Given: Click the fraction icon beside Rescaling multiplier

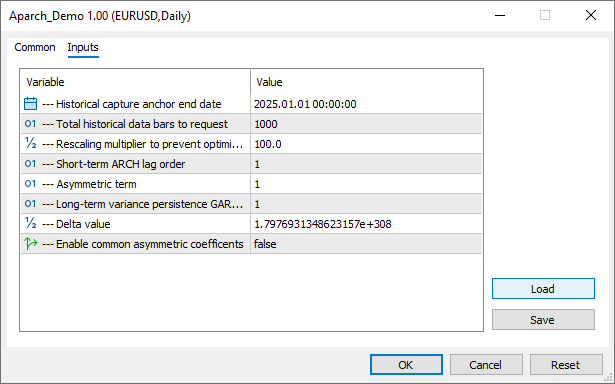Looking at the screenshot, I should pyautogui.click(x=31, y=144).
